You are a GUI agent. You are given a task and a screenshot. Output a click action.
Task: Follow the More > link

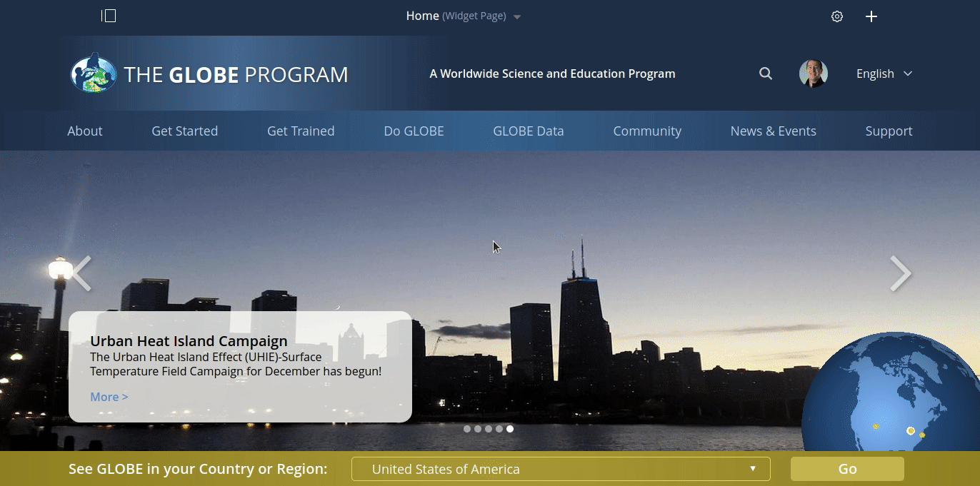coord(109,397)
